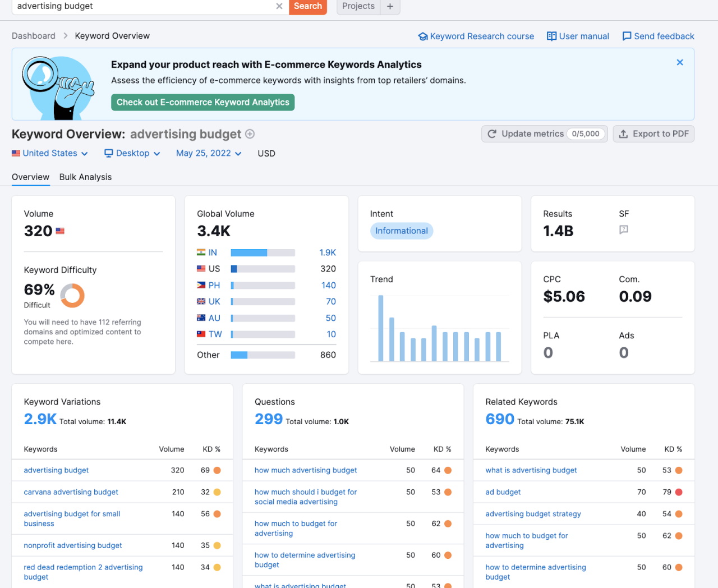The width and height of the screenshot is (718, 588).
Task: Click the plus icon next to Projects
Action: (x=390, y=6)
